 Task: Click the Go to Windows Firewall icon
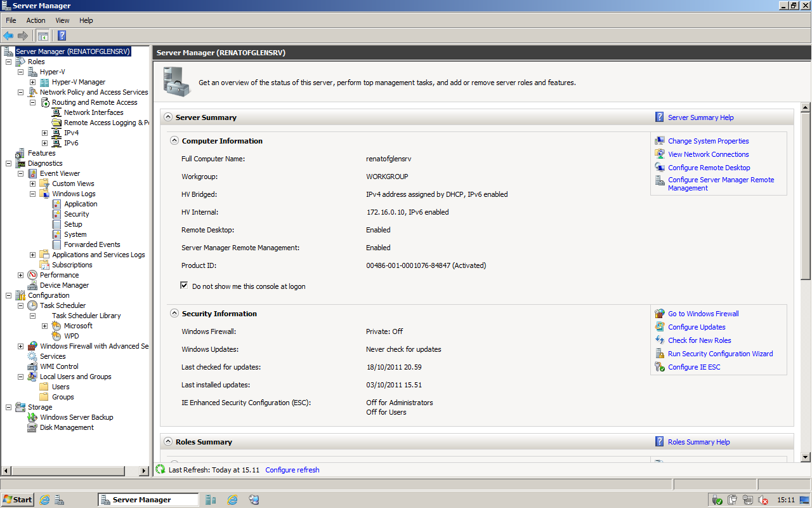660,314
